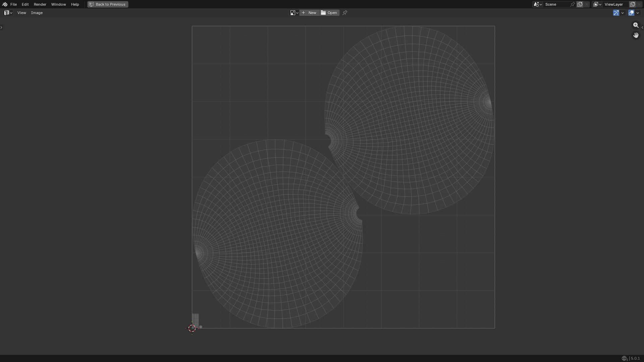This screenshot has height=362, width=644.
Task: Click the Scene name field
Action: coord(556,4)
